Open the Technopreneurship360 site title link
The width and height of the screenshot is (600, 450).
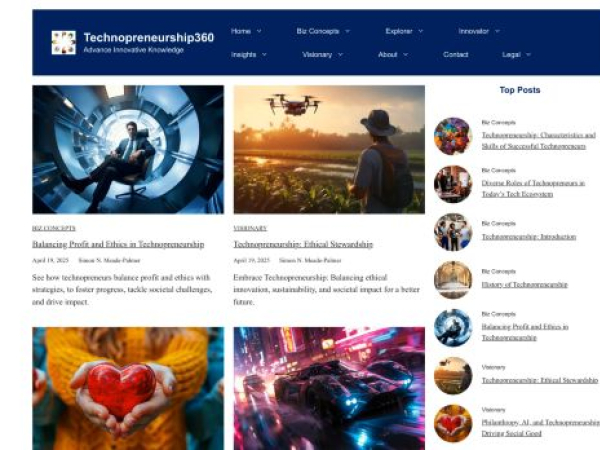click(148, 38)
